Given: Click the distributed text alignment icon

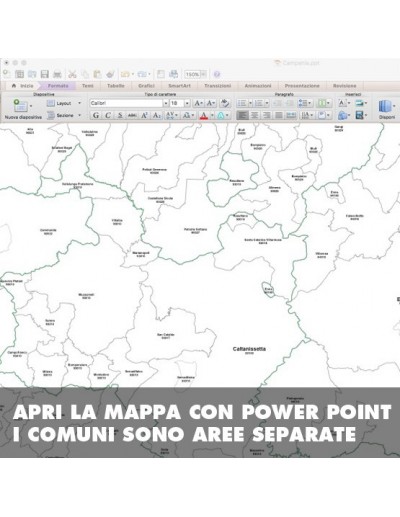Looking at the screenshot, I should tap(291, 115).
